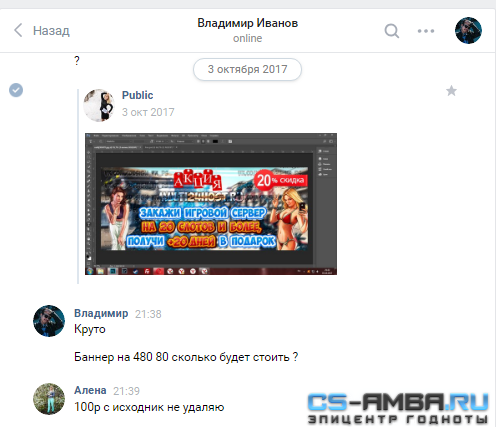
Task: Click the sender name Владимир
Action: click(x=101, y=313)
